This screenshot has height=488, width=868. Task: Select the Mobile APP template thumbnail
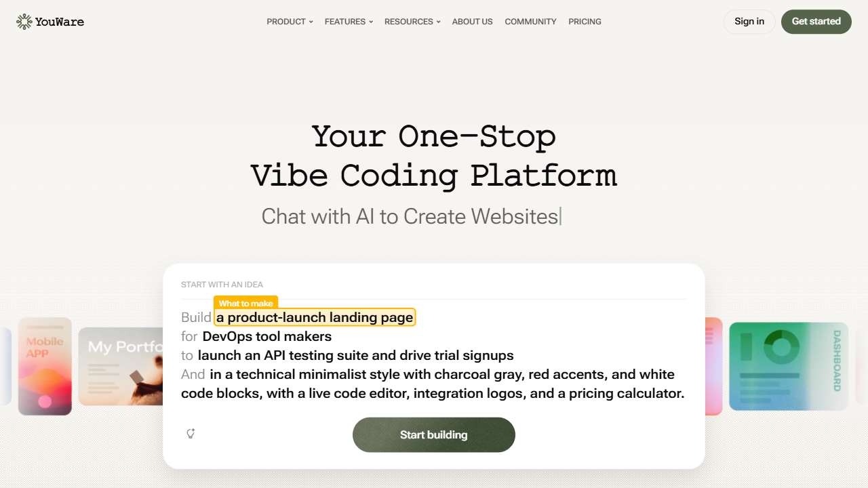pyautogui.click(x=45, y=366)
